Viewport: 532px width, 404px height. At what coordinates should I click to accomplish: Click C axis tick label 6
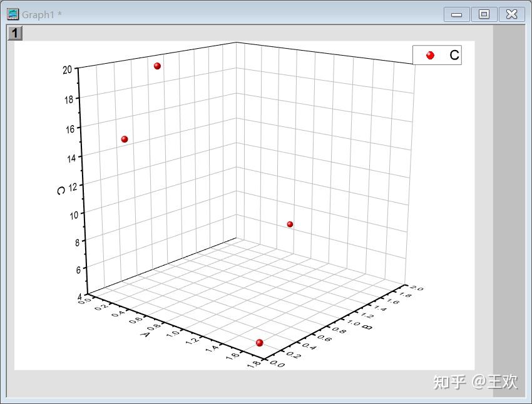click(x=78, y=270)
